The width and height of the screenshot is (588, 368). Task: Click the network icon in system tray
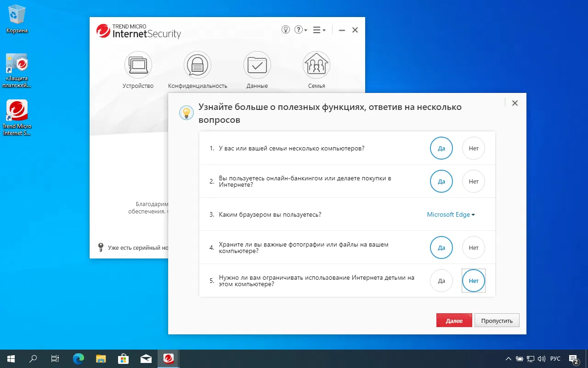click(531, 359)
